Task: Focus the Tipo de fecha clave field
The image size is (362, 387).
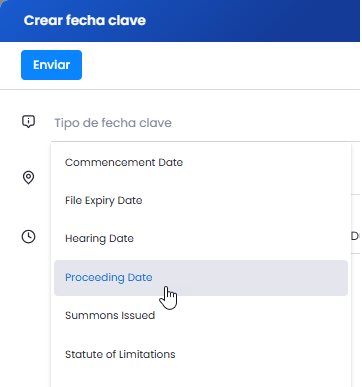Action: pos(205,123)
